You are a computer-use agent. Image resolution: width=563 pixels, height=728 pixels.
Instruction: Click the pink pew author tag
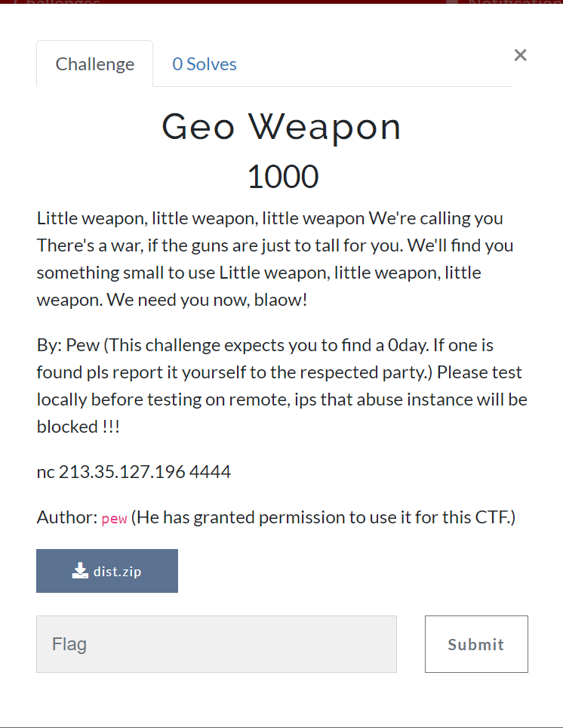114,519
